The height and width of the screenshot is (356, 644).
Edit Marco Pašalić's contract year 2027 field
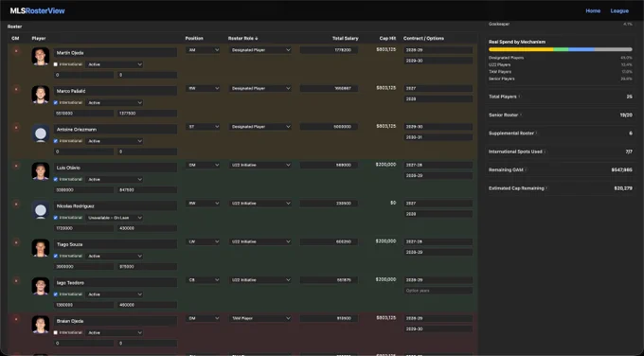click(x=438, y=88)
